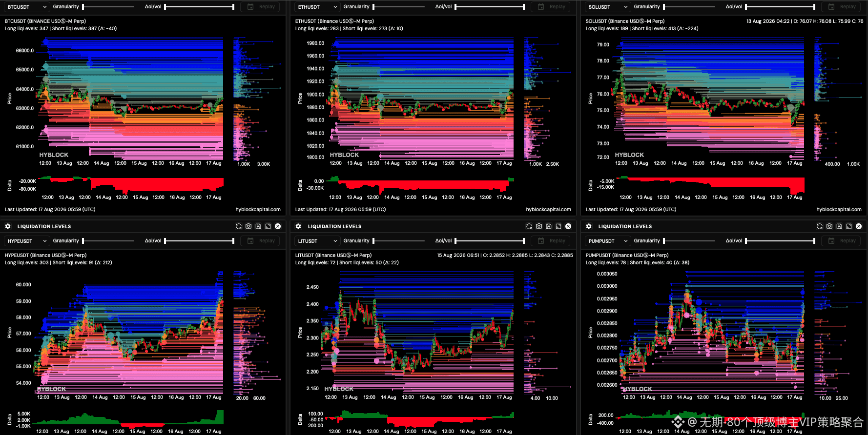Open the ETHUSDT symbol dropdown
This screenshot has width=868, height=435.
[x=317, y=7]
